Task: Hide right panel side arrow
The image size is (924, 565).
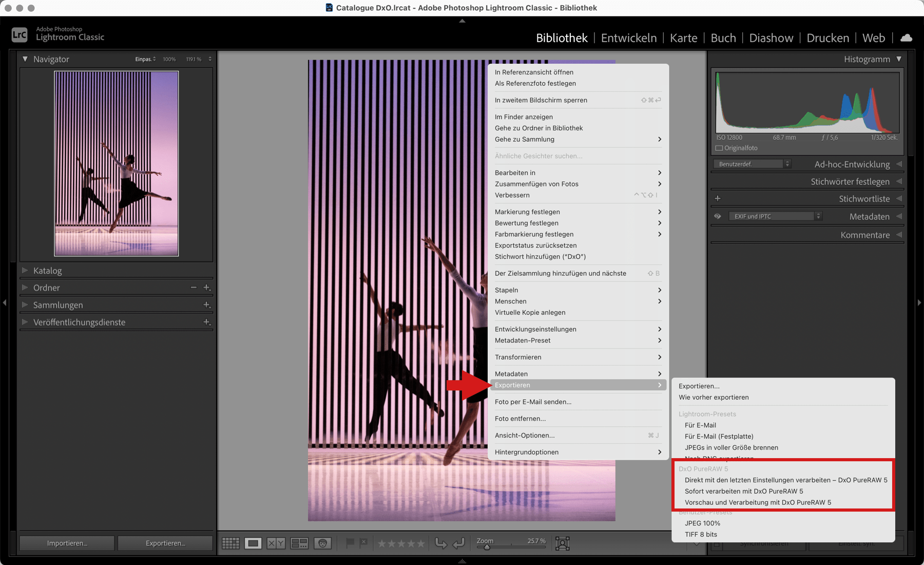Action: click(919, 303)
